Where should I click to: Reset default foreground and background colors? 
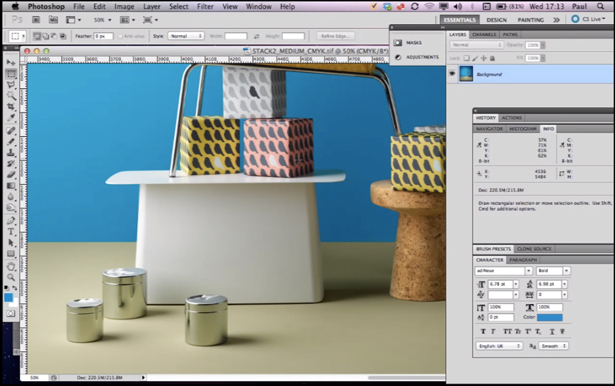point(7,288)
